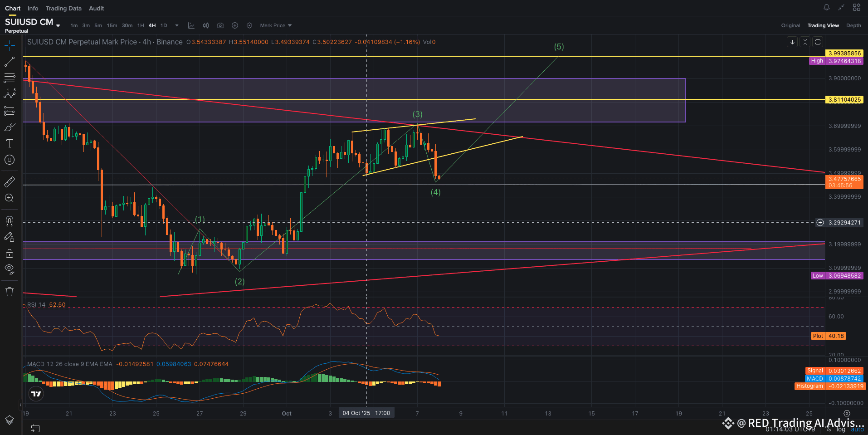Open the Audit tab
Screen dimensions: 868x435
[96, 8]
